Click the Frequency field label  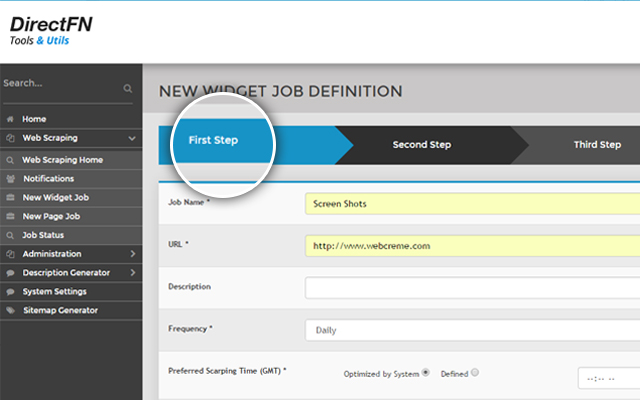(190, 329)
